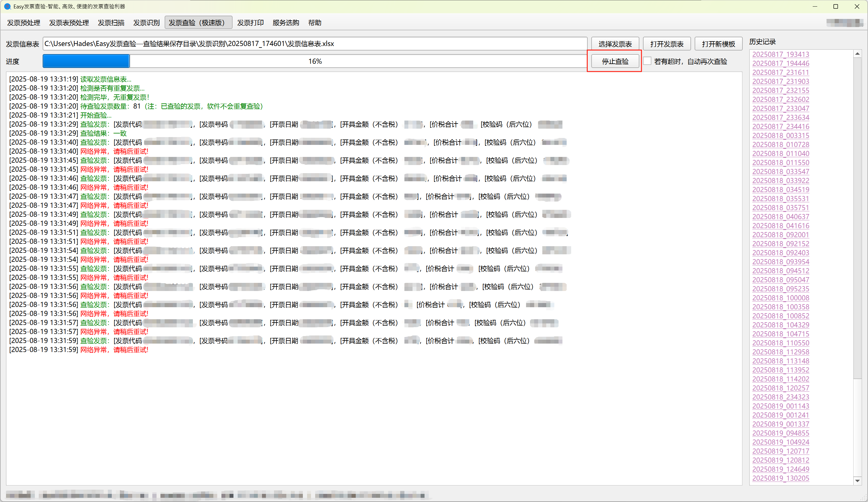The width and height of the screenshot is (868, 502).
Task: Open history record 20250819_130205
Action: tap(781, 478)
